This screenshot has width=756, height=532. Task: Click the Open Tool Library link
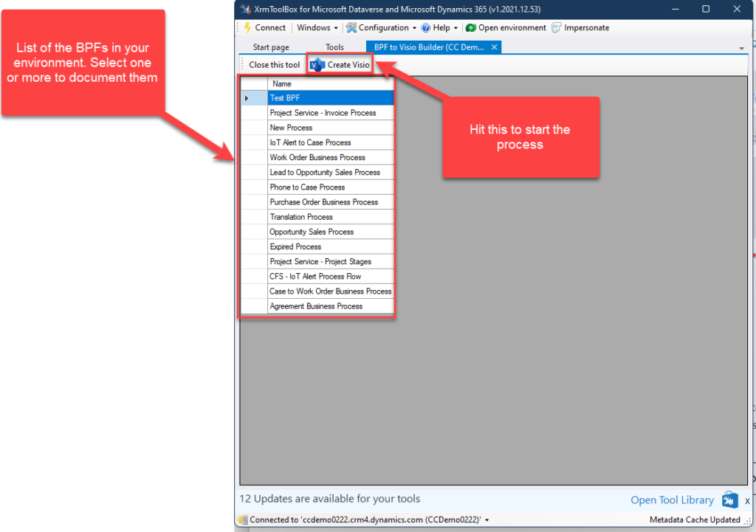point(672,500)
